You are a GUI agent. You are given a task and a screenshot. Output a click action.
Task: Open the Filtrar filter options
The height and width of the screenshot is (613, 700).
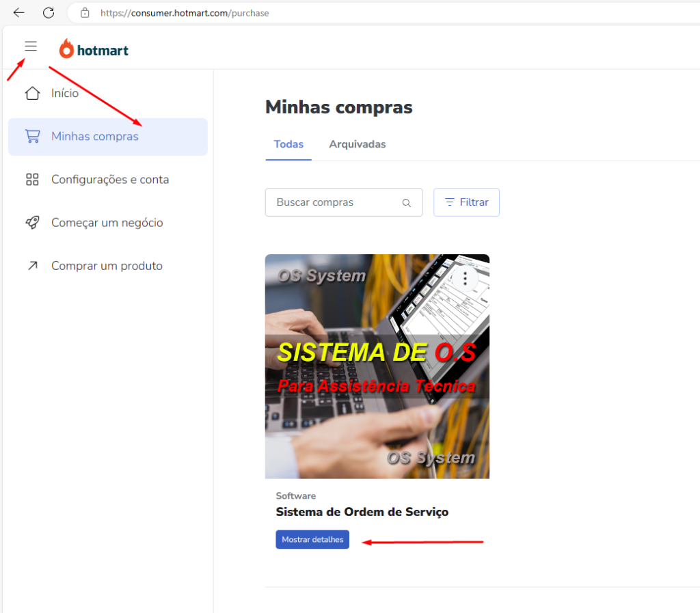point(466,202)
